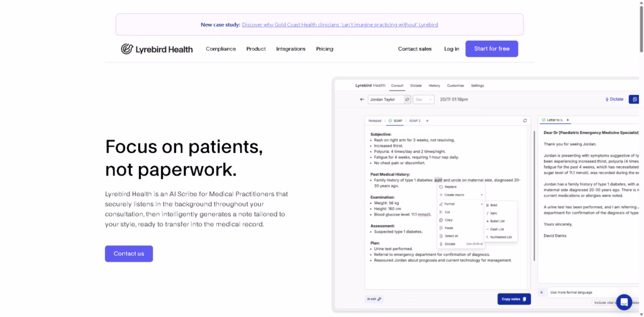This screenshot has width=644, height=317.
Task: Open the Pricing navigation item
Action: tap(325, 49)
